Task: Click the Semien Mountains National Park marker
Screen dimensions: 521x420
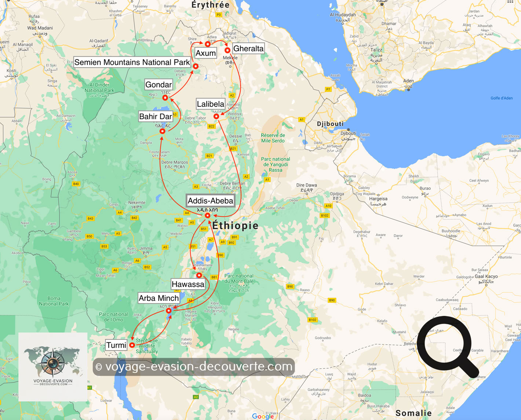Action: [x=196, y=66]
